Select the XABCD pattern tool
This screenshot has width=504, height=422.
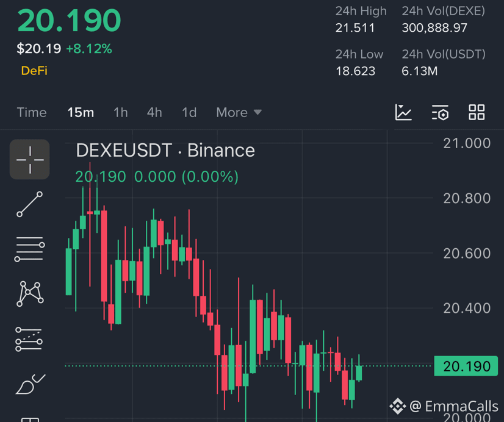point(30,294)
